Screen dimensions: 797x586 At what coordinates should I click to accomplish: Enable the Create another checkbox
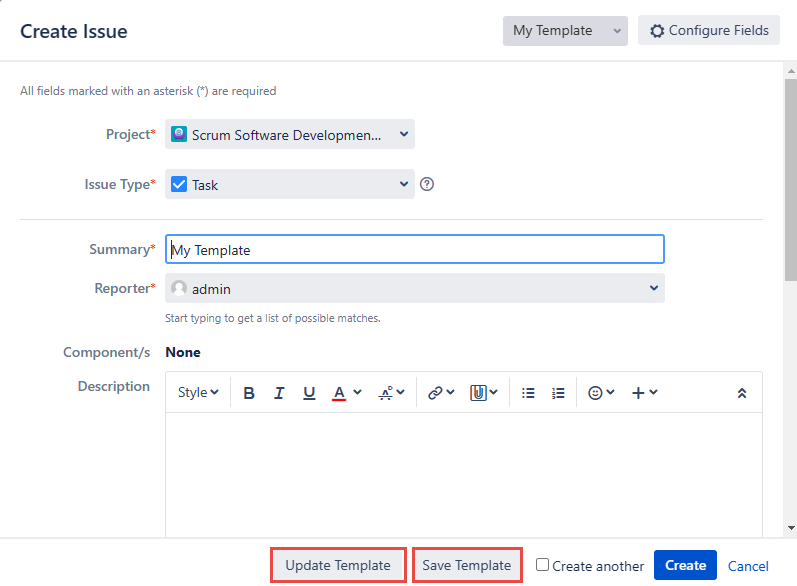pos(542,565)
